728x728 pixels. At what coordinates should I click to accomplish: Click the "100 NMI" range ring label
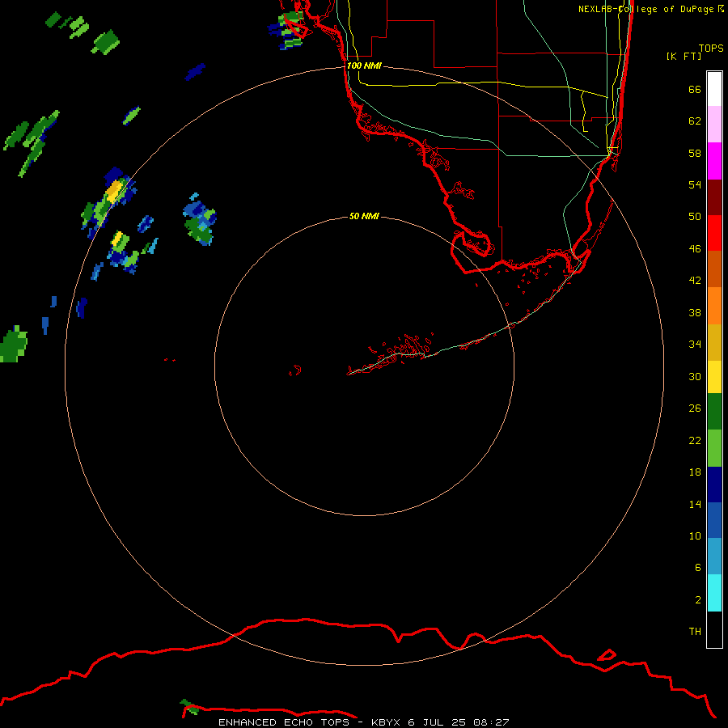364,66
